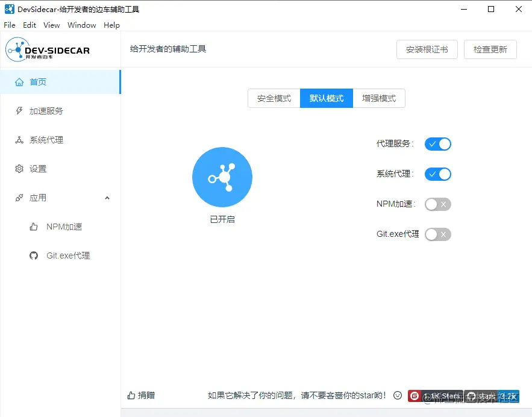The height and width of the screenshot is (417, 532).
Task: Open the Window menu
Action: point(82,25)
